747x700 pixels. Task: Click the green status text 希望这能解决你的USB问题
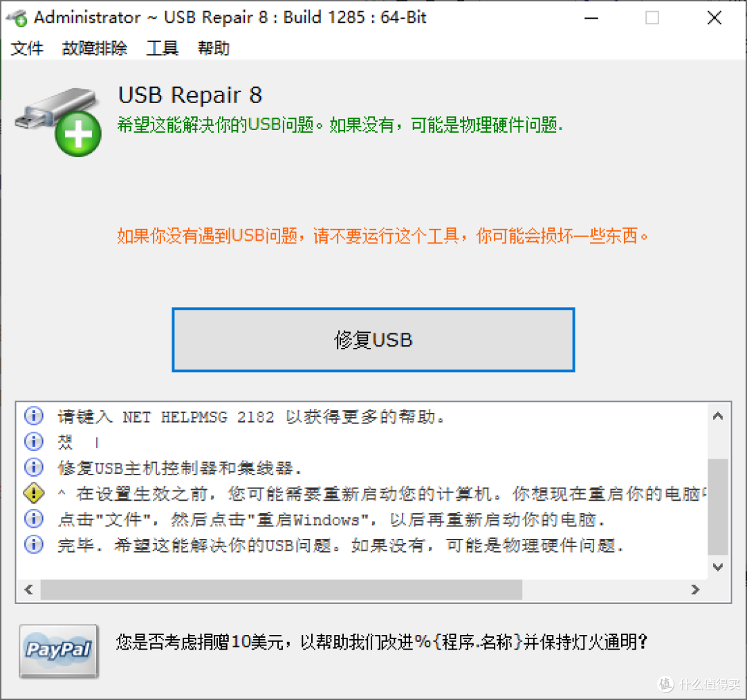(x=340, y=125)
